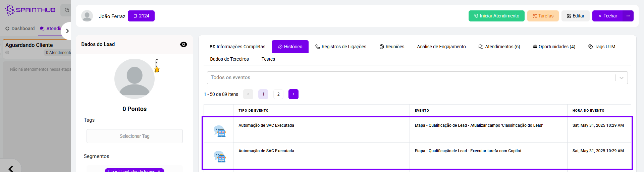Click the SprintHub logo
This screenshot has height=172, width=644.
[30, 10]
